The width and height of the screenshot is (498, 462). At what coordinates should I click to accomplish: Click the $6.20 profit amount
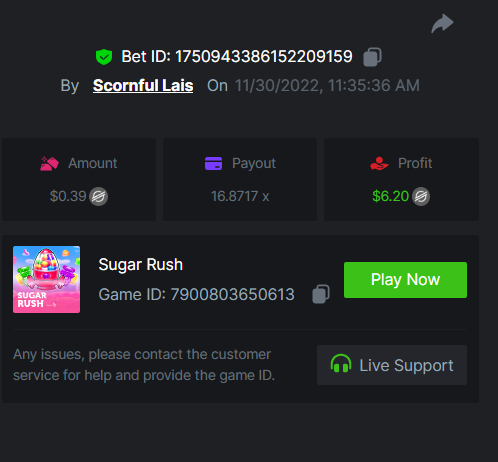pyautogui.click(x=390, y=196)
